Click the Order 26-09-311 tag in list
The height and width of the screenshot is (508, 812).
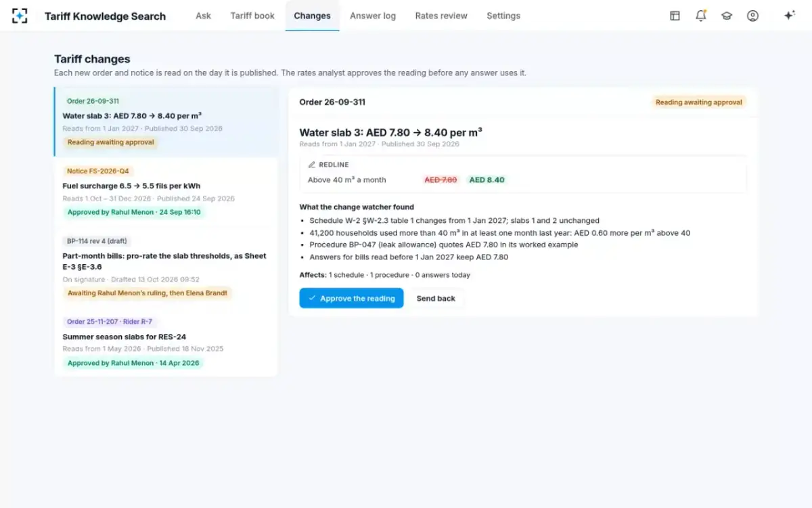coord(93,101)
